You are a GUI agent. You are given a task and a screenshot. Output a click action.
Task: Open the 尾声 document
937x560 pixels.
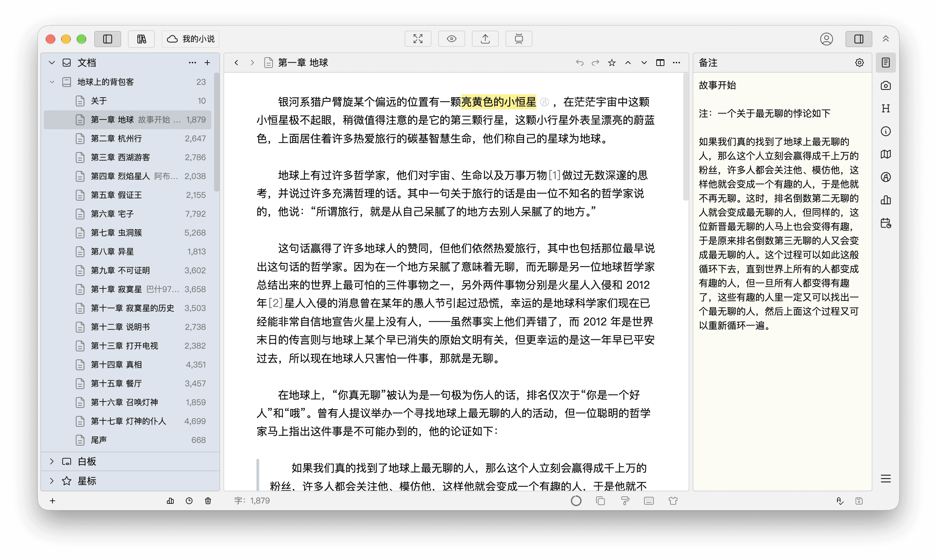128,440
